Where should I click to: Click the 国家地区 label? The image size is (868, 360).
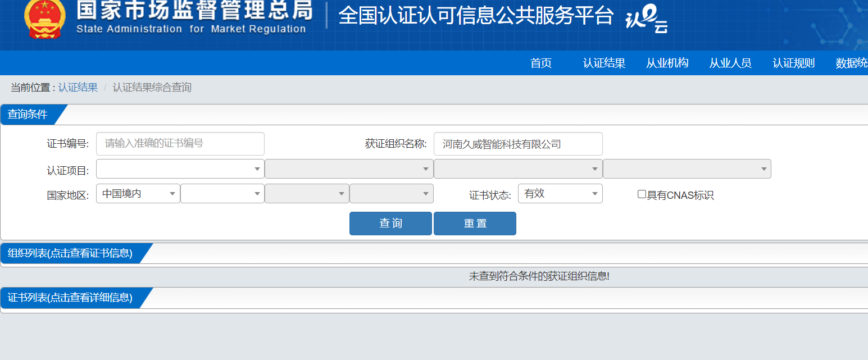click(x=68, y=195)
